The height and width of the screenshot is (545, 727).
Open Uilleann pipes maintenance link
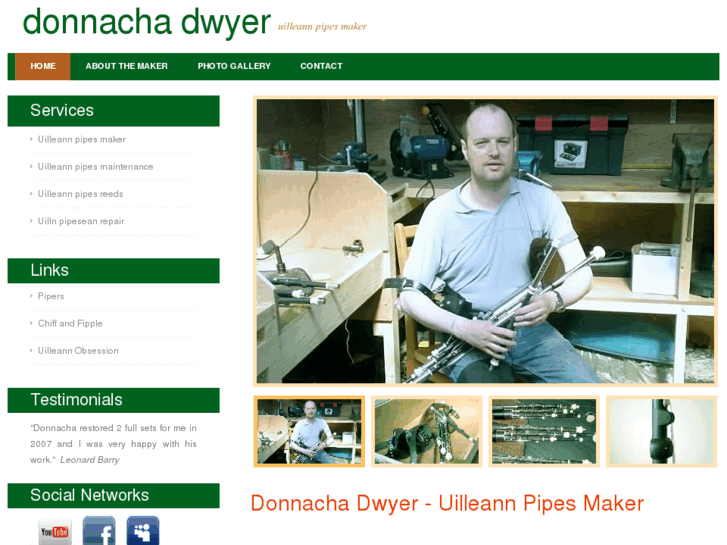(95, 167)
